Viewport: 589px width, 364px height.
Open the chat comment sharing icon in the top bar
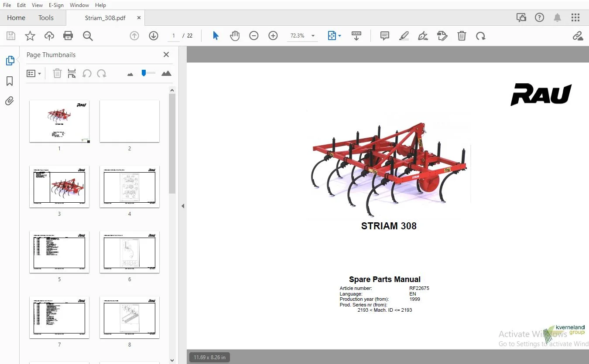pos(521,17)
